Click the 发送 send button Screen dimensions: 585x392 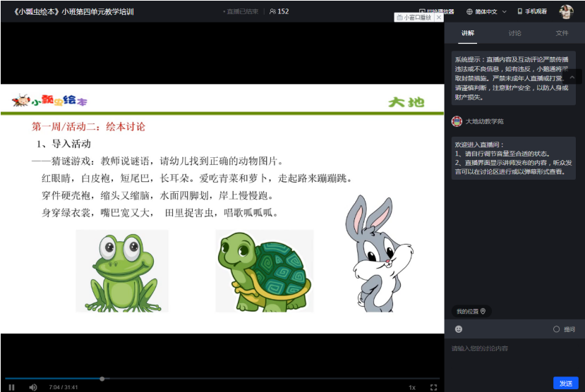tap(566, 383)
